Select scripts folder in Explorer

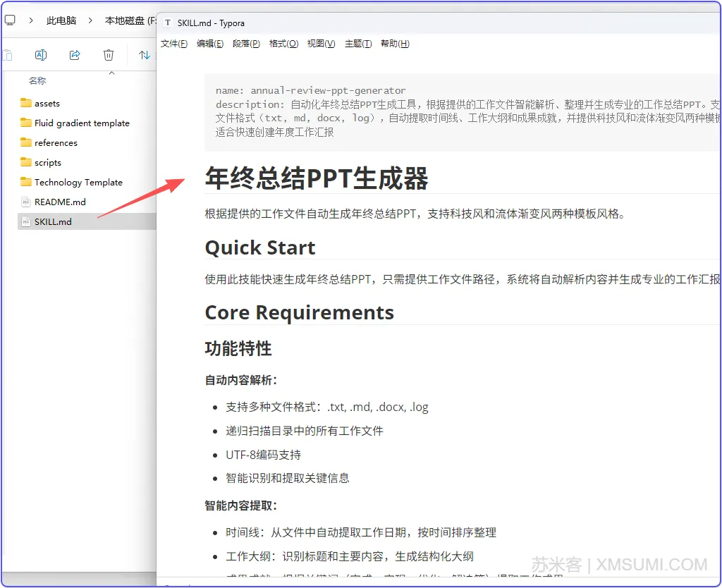point(48,163)
